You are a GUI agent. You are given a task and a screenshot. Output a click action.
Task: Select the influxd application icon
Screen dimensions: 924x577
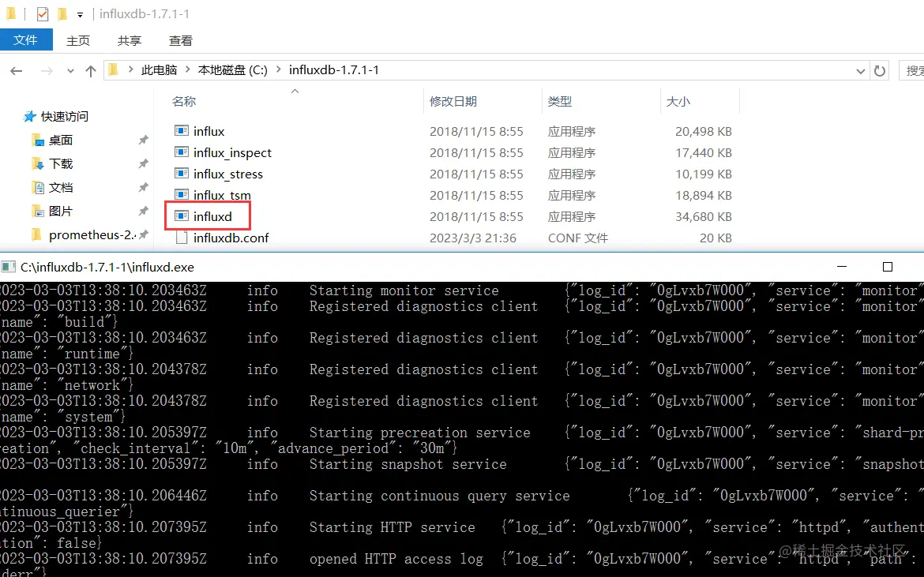[182, 216]
